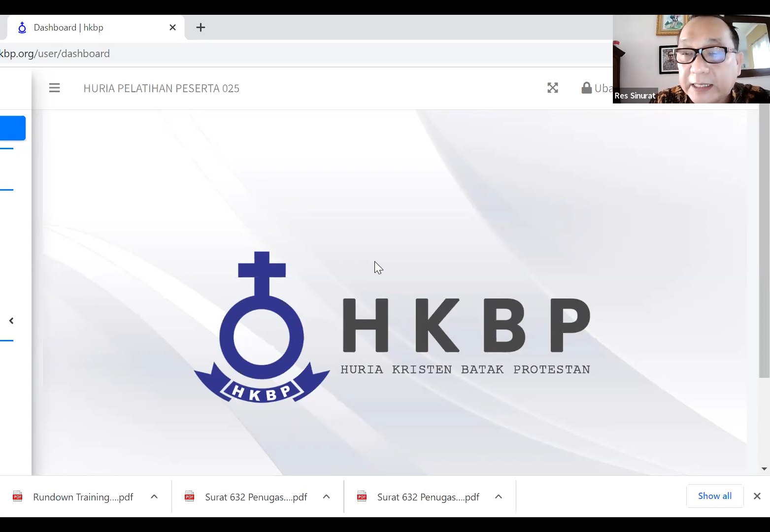Click the padlock icon next to Ubah
The image size is (770, 532).
coord(587,88)
